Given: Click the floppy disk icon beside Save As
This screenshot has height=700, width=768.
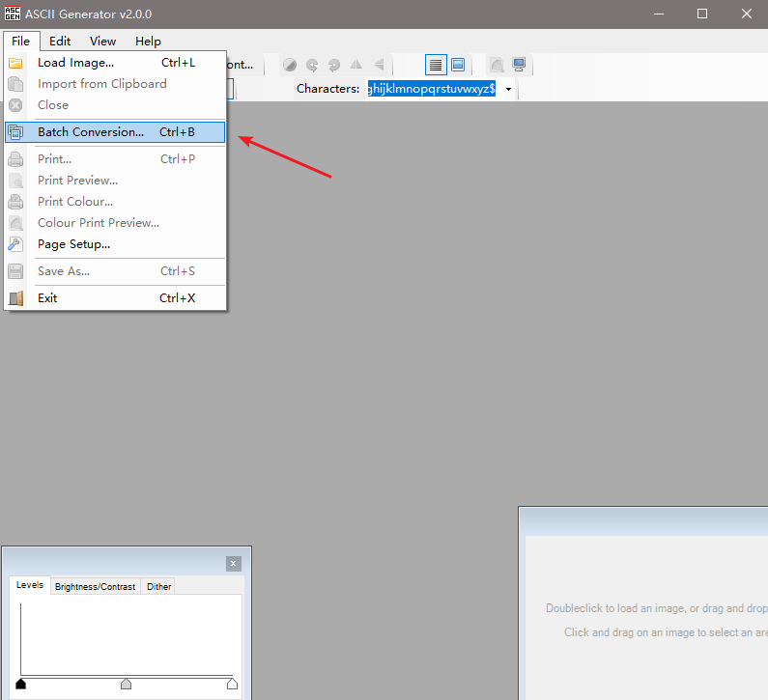Looking at the screenshot, I should click(x=15, y=271).
